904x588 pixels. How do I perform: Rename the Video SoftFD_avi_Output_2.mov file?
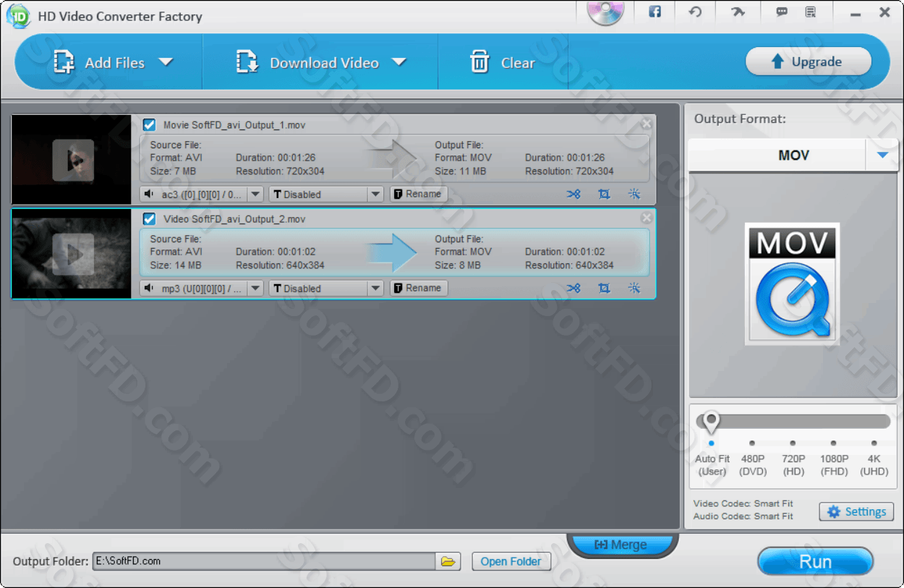tap(419, 288)
